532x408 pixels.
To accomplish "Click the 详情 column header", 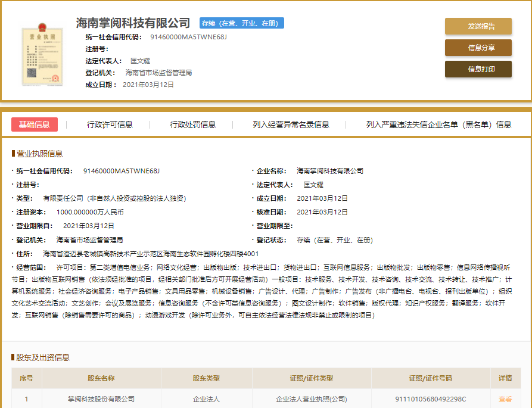I will (x=505, y=378).
